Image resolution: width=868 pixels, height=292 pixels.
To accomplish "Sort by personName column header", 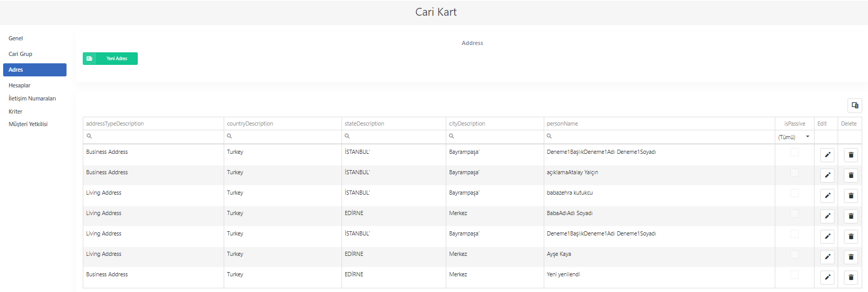I will pyautogui.click(x=660, y=123).
